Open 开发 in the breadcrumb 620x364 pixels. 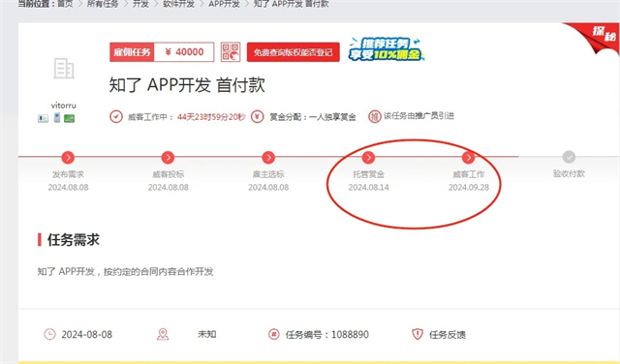coord(140,4)
